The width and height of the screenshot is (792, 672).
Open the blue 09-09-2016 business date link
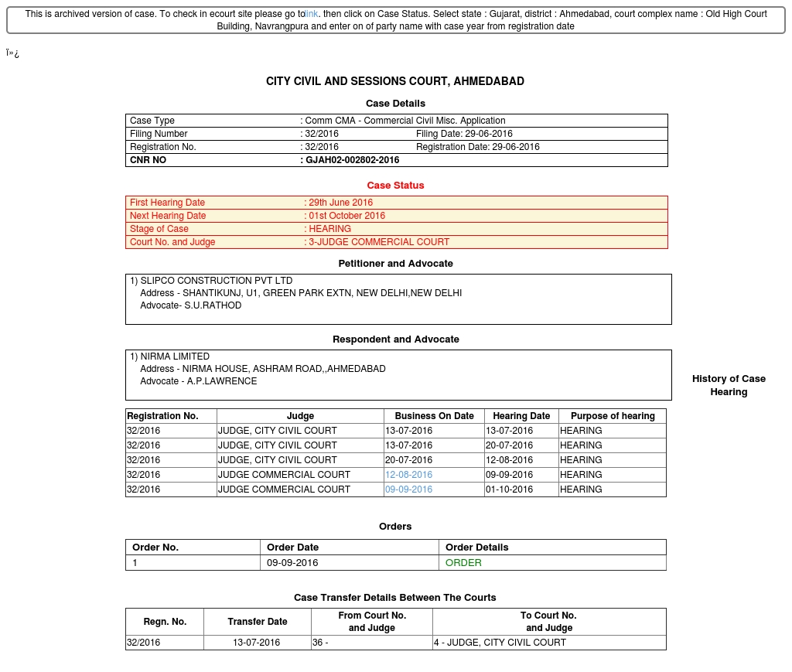[408, 490]
